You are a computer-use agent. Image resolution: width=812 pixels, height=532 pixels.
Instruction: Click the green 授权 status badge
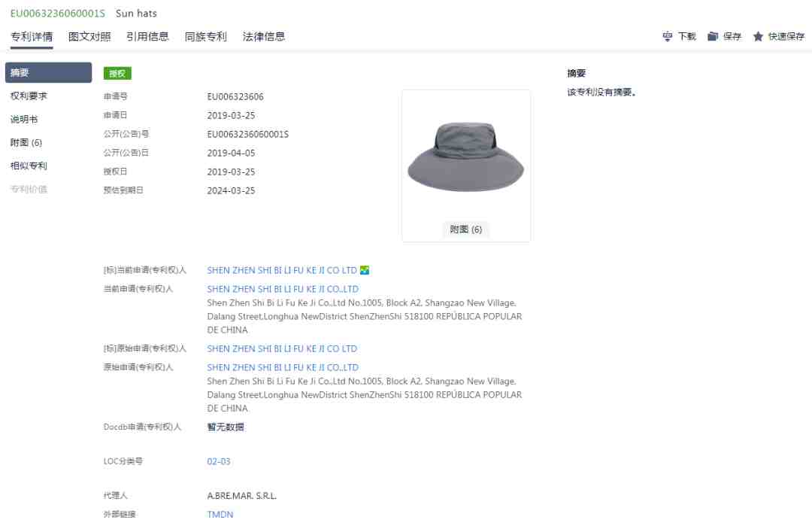117,74
